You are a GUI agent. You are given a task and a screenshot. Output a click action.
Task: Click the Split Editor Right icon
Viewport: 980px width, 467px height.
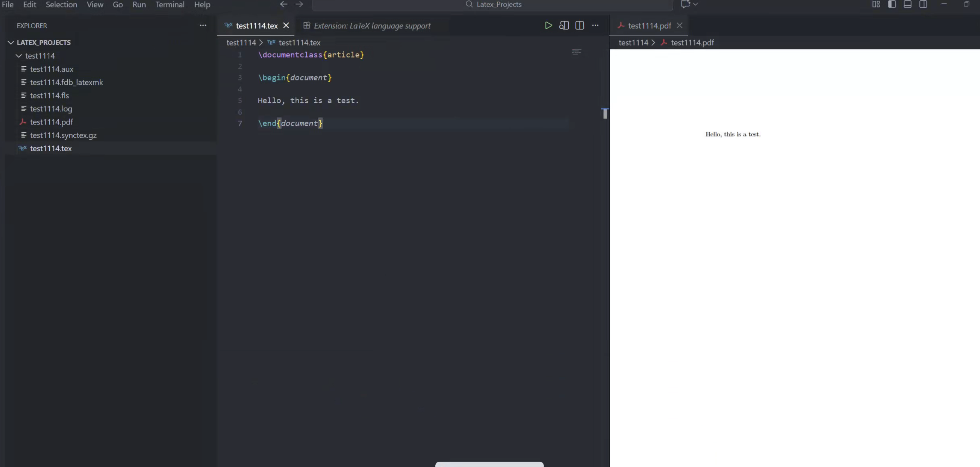click(580, 25)
